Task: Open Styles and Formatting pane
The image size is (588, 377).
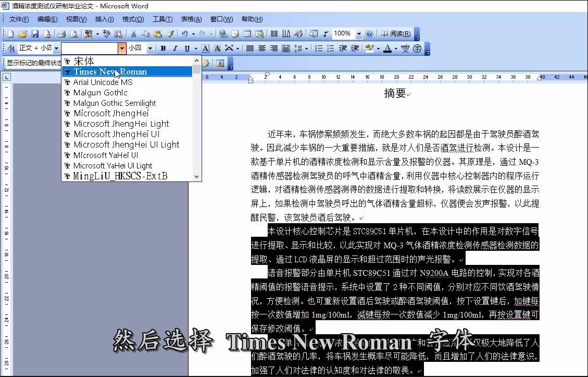Action: 11,48
